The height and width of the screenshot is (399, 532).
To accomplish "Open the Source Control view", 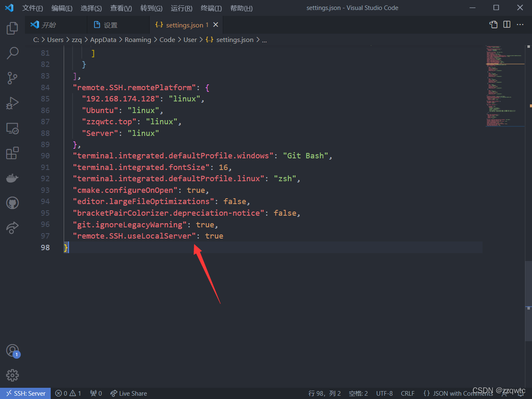I will pos(12,78).
